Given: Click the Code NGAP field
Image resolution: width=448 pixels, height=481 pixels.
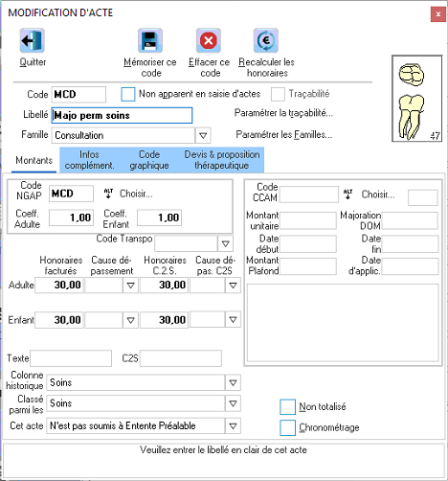Looking at the screenshot, I should coord(71,194).
